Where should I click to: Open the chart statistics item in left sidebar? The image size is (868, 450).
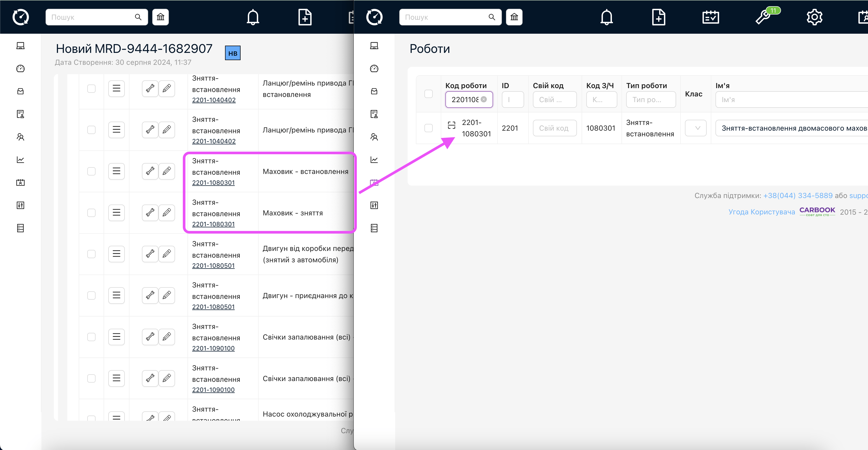point(20,160)
